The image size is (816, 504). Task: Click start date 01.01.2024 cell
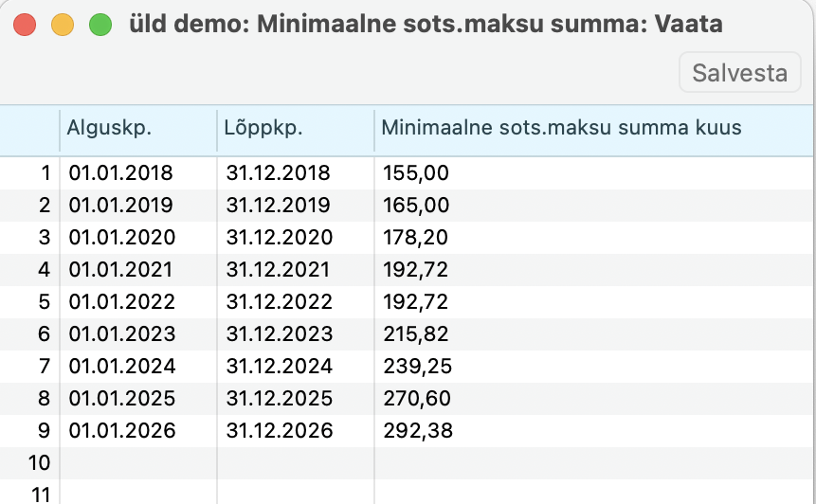click(x=121, y=367)
